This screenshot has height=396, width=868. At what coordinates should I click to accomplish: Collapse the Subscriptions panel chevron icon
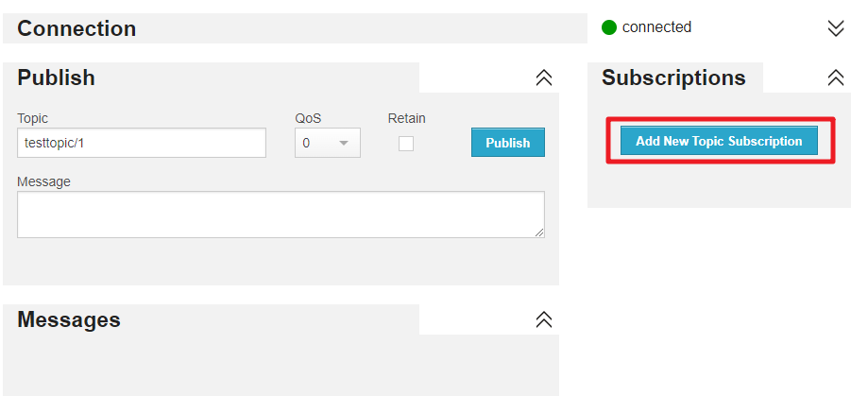835,77
